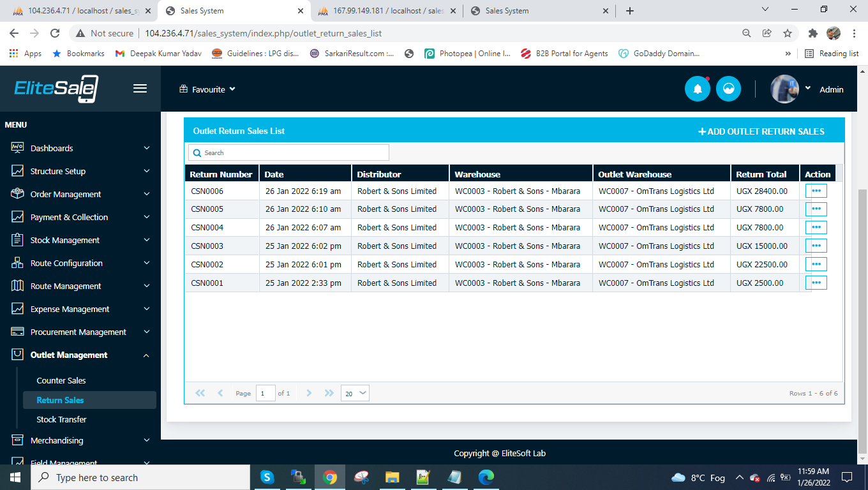868x490 pixels.
Task: Open action dots for return CSN0006
Action: [816, 191]
